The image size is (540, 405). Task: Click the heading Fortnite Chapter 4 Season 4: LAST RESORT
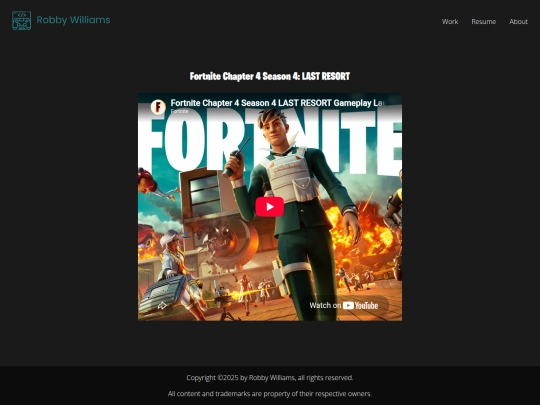270,76
